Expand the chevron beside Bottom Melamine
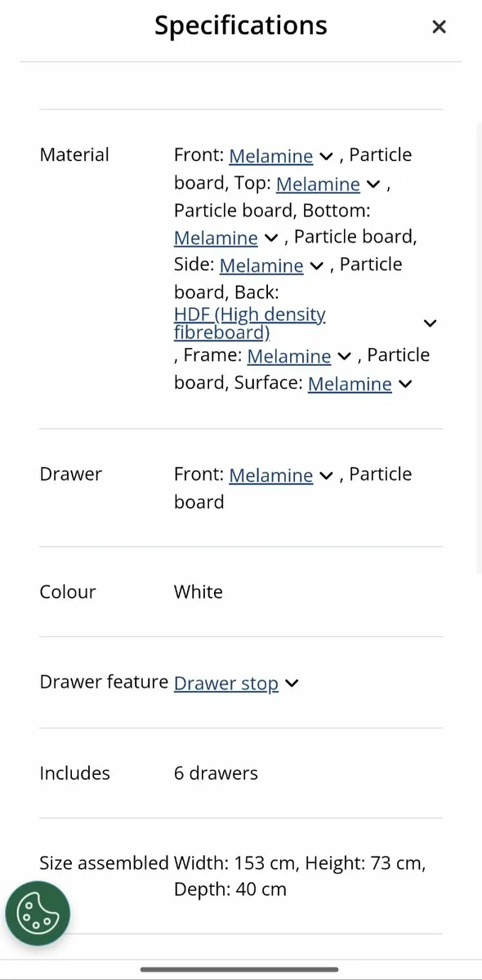 coord(271,238)
